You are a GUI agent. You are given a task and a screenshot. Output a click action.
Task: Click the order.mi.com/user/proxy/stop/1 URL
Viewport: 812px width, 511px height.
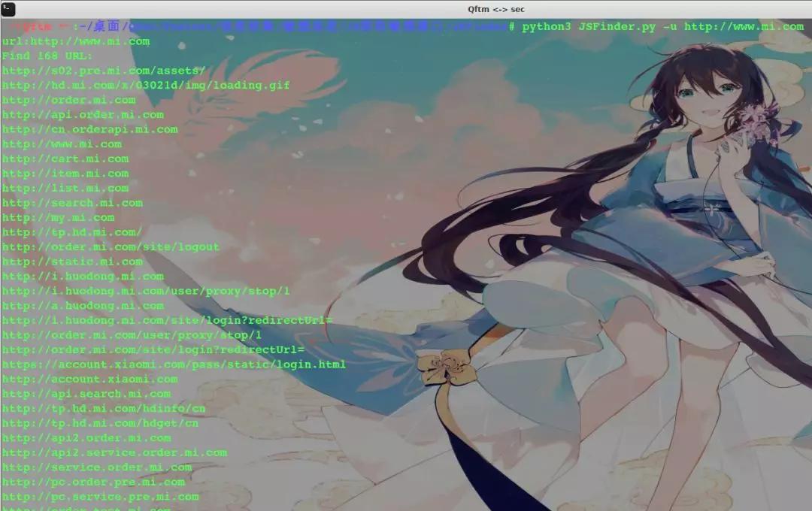(132, 335)
